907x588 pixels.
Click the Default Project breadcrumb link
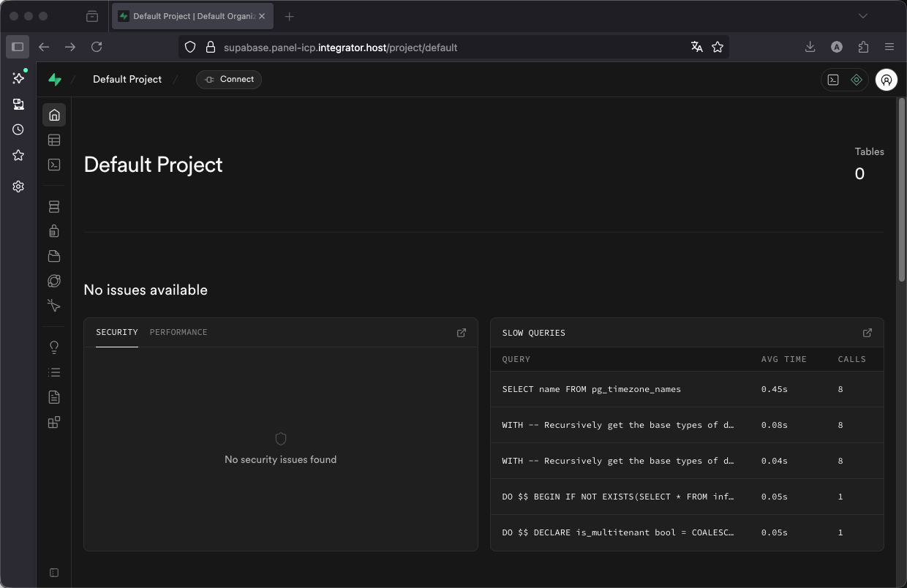click(x=127, y=79)
